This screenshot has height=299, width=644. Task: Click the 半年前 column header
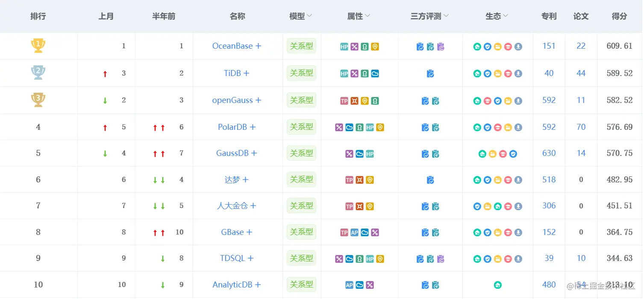pyautogui.click(x=164, y=16)
